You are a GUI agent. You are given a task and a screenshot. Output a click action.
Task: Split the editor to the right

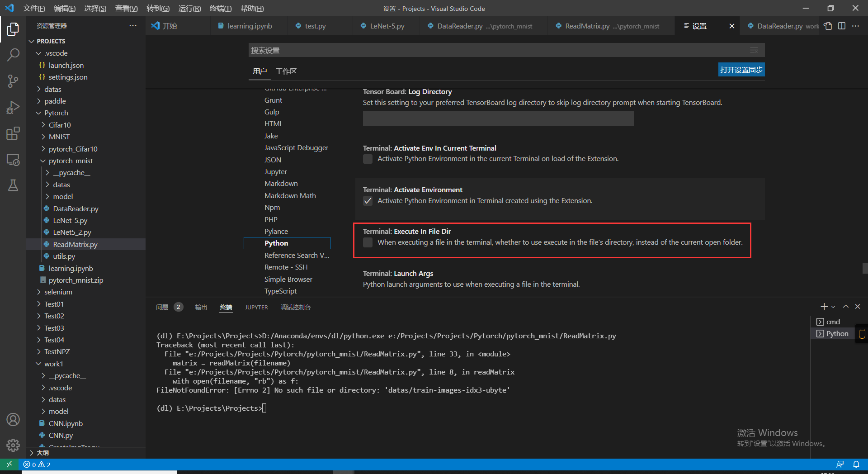point(842,26)
